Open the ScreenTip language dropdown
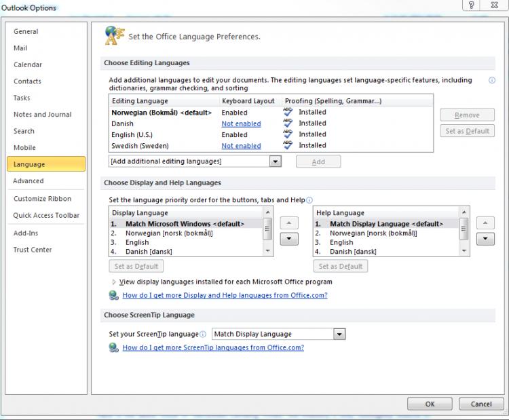Image resolution: width=509 pixels, height=420 pixels. [339, 335]
